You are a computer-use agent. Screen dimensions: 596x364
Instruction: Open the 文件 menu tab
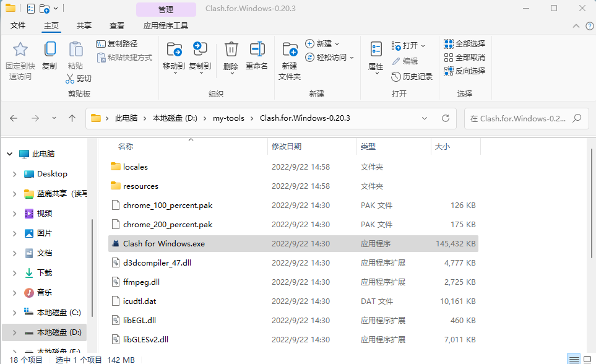click(18, 25)
